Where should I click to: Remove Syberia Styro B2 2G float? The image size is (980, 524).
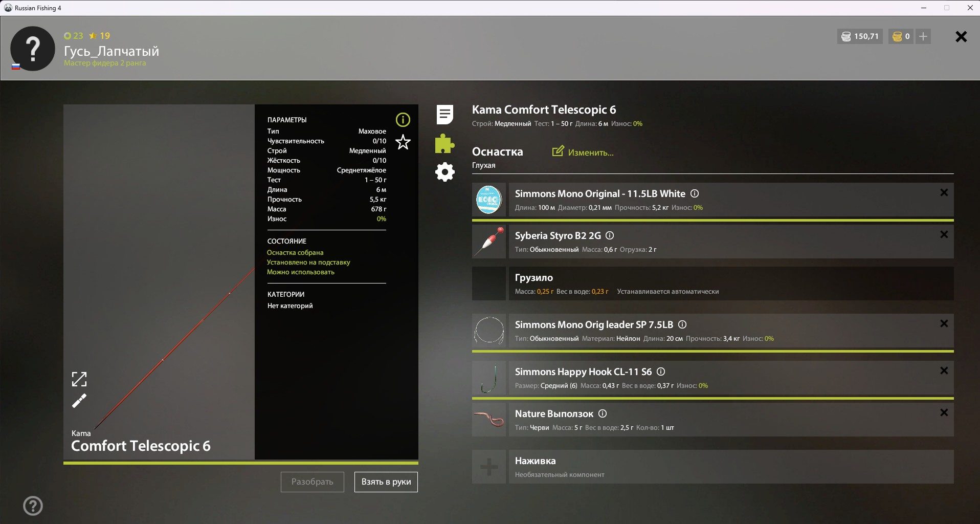pyautogui.click(x=944, y=234)
